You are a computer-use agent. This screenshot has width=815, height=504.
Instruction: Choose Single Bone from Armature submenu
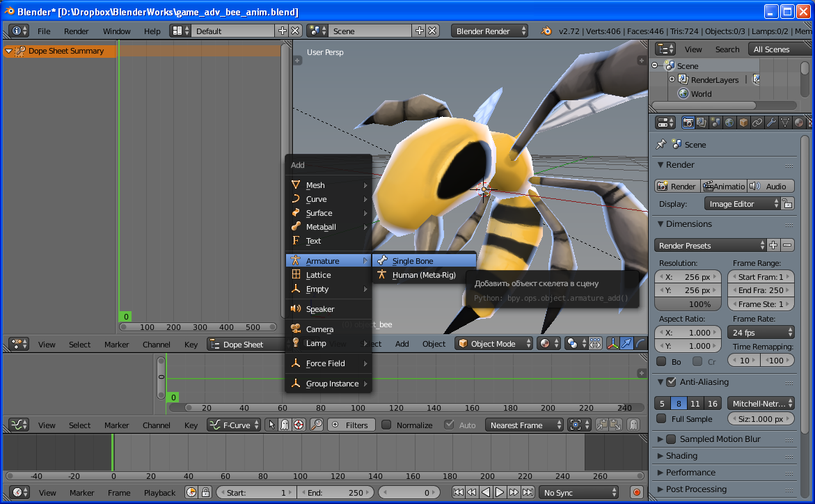[x=424, y=260]
